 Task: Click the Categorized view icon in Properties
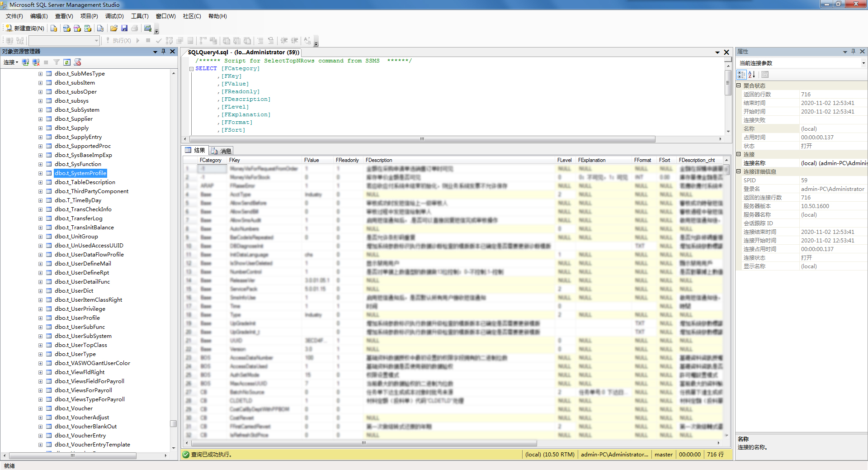tap(741, 75)
